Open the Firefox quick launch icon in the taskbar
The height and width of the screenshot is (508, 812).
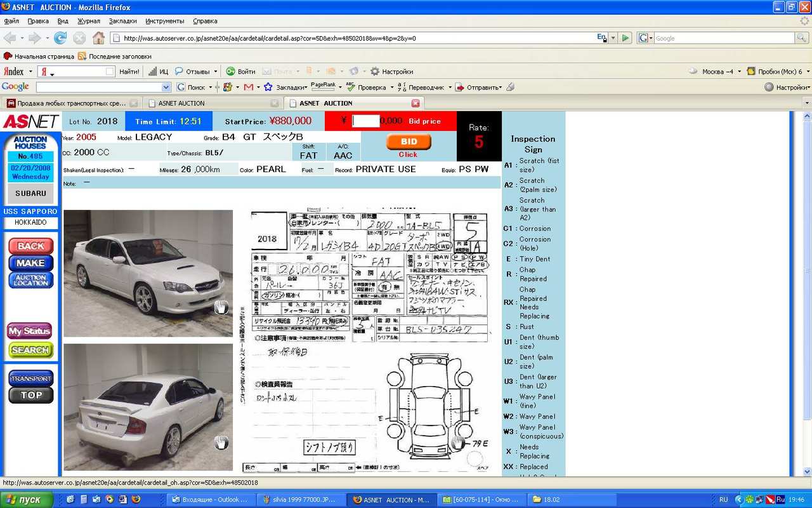point(135,500)
